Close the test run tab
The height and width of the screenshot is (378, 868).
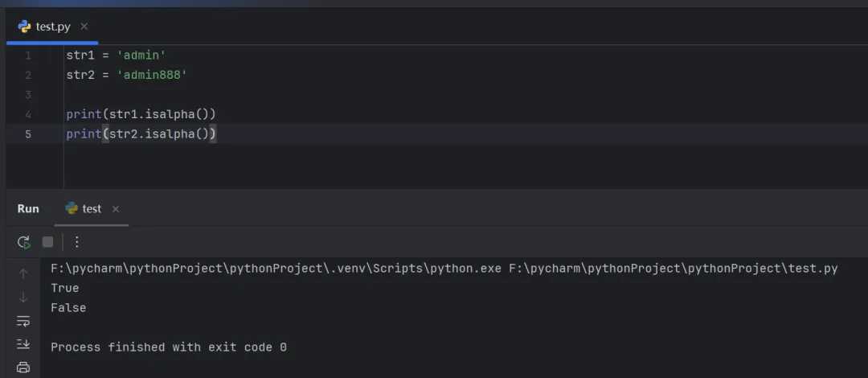click(116, 209)
